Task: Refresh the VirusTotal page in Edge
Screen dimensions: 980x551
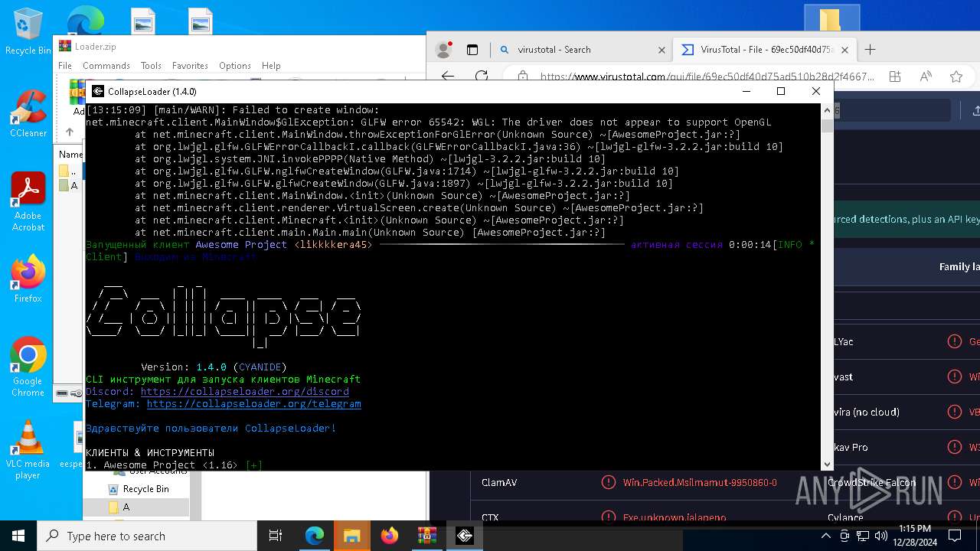Action: [482, 77]
